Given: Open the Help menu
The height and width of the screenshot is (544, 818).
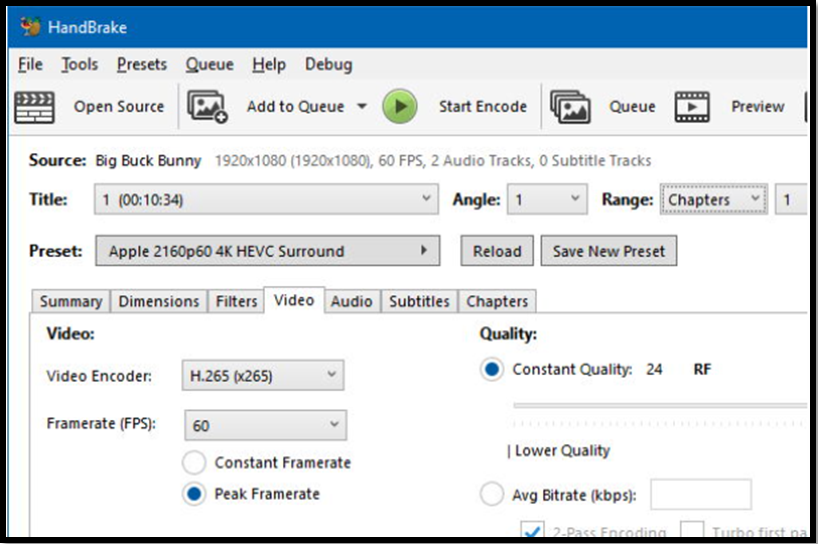Looking at the screenshot, I should tap(269, 65).
